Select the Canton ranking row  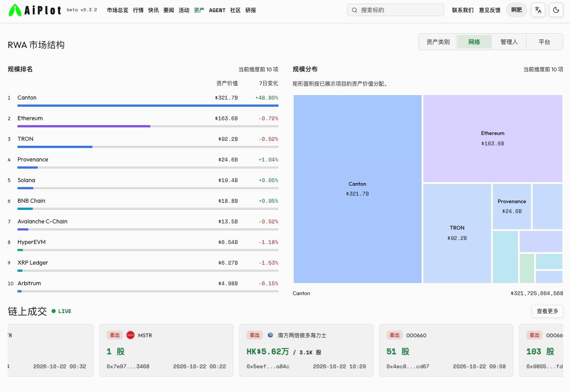[x=143, y=100]
